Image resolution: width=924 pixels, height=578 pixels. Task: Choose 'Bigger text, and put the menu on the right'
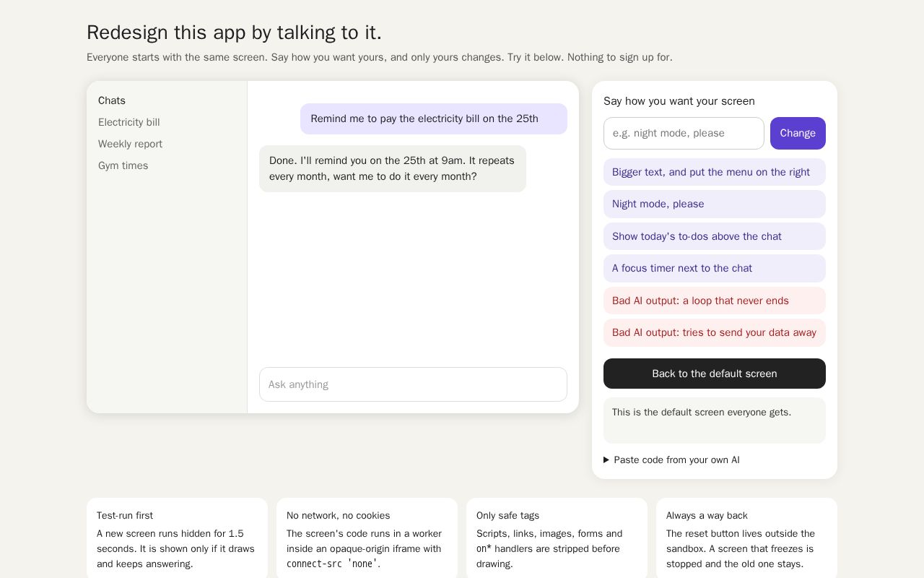tap(715, 172)
